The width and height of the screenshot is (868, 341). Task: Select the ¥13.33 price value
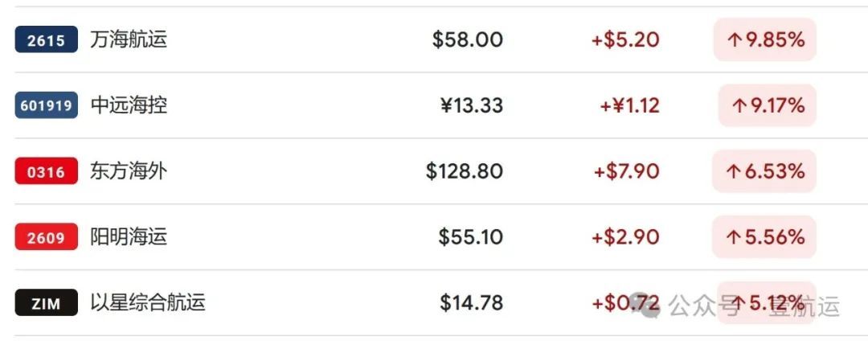click(x=472, y=105)
